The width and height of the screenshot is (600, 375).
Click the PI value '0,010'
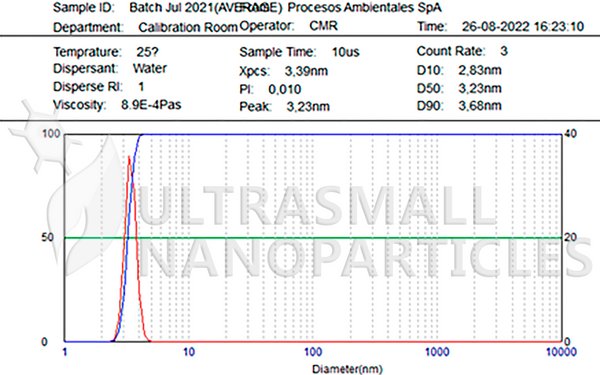click(285, 89)
